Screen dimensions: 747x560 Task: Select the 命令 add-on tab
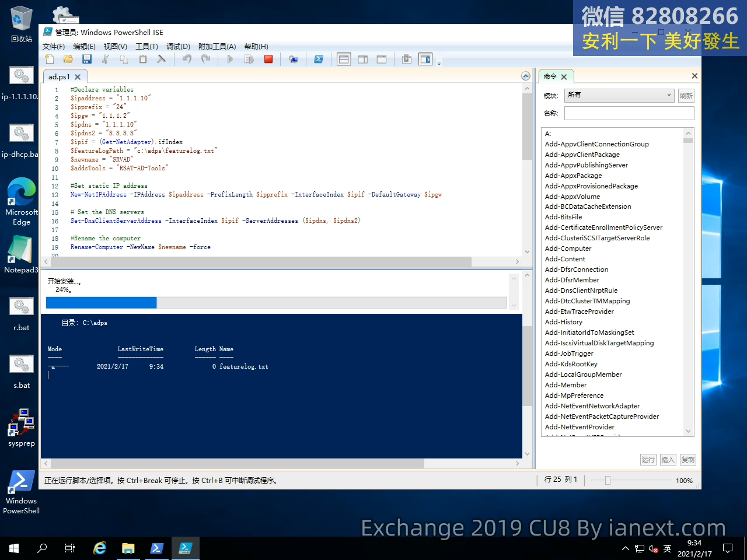point(550,76)
